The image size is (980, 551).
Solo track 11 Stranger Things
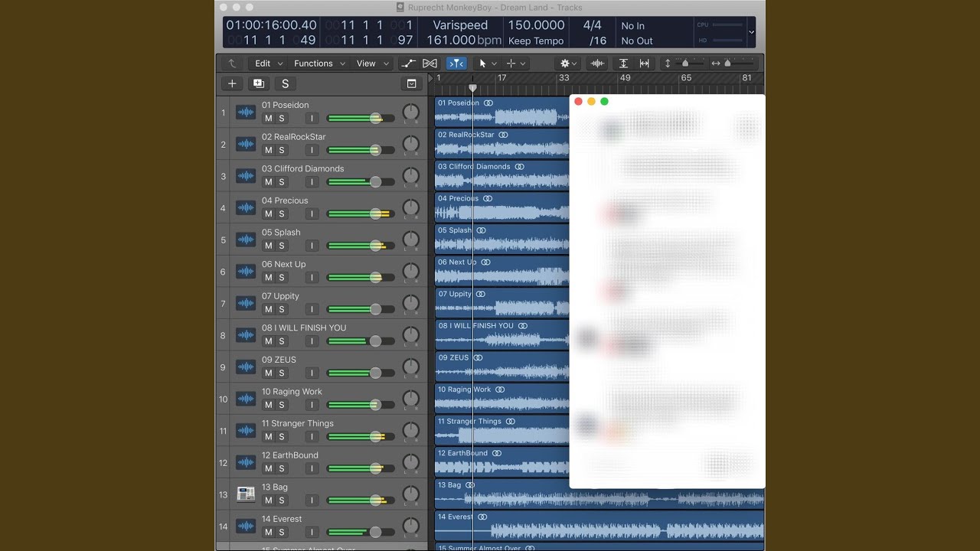point(281,437)
